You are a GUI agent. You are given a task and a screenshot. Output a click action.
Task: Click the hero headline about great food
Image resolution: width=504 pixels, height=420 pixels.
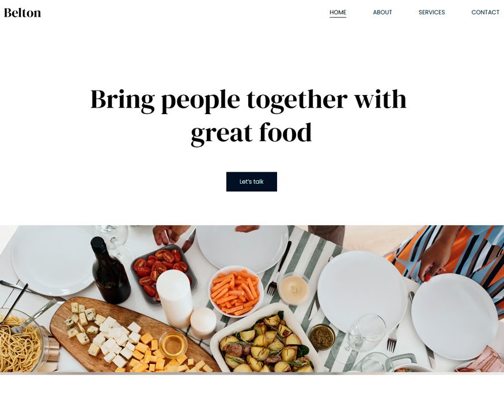[248, 116]
